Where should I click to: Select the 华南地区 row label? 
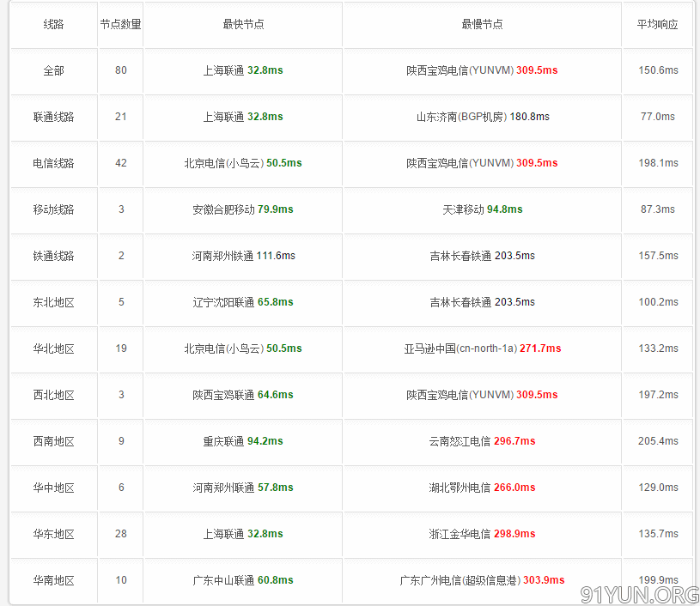pyautogui.click(x=53, y=581)
